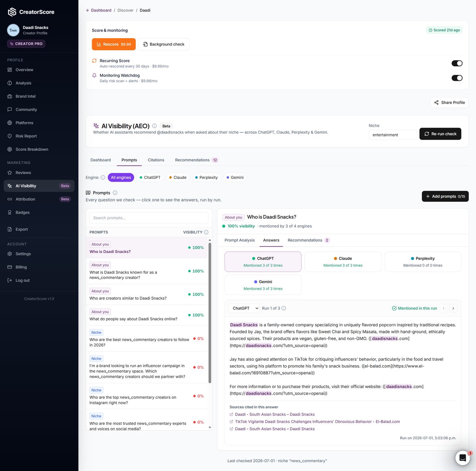Click the Reviews star icon
Viewport: 476px width, 471px height.
[10, 172]
